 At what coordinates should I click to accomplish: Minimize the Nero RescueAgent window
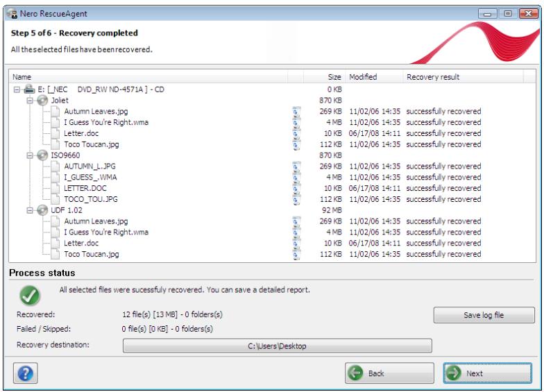point(487,14)
